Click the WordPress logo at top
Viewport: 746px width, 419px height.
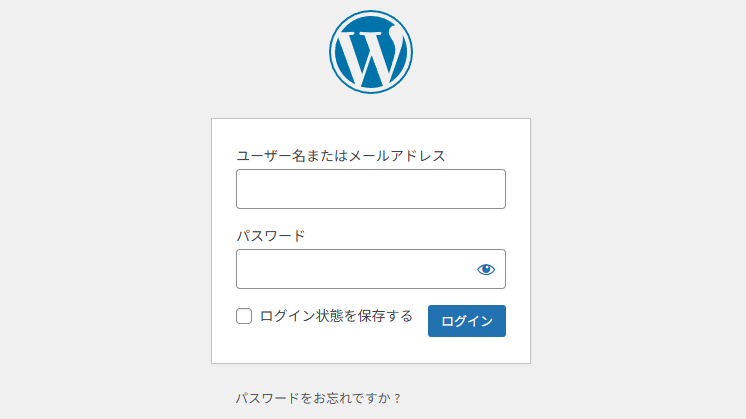pos(371,52)
